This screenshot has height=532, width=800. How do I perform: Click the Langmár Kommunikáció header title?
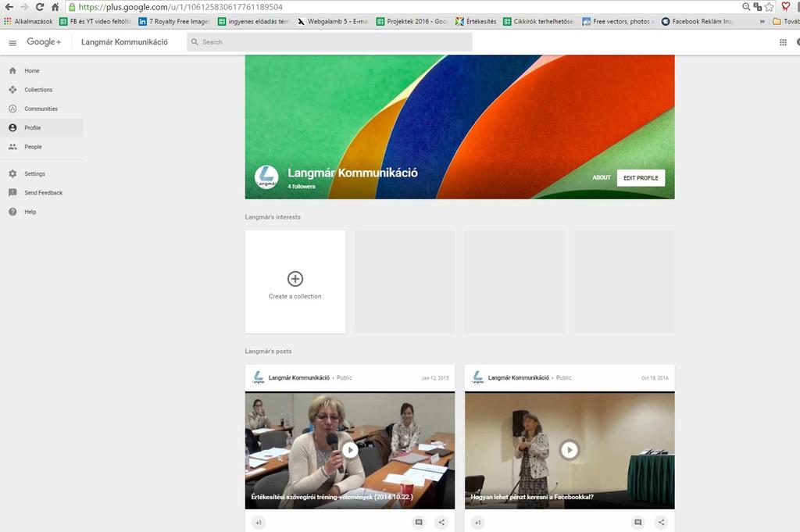click(124, 42)
